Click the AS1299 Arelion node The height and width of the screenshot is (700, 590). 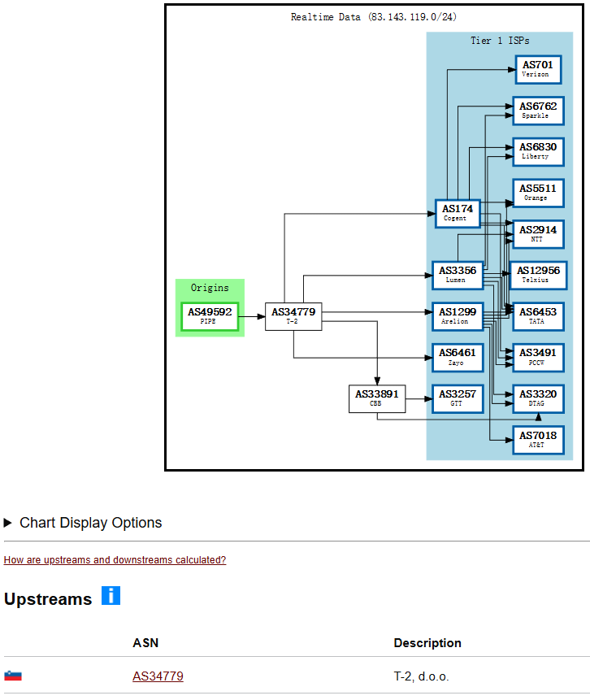click(x=458, y=316)
